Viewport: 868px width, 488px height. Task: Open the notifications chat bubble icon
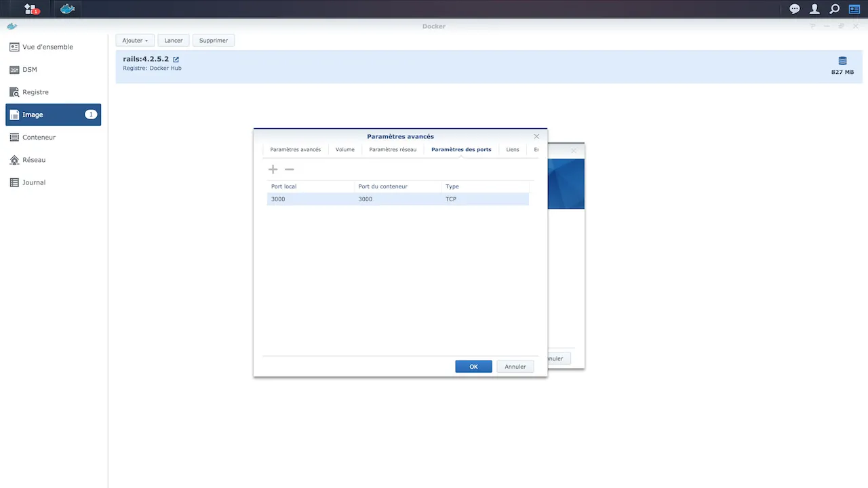[795, 9]
